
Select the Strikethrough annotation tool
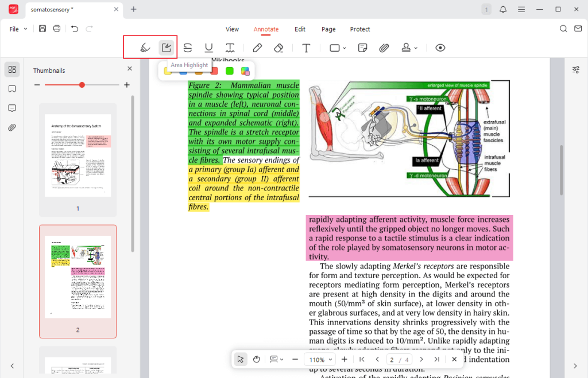click(187, 48)
